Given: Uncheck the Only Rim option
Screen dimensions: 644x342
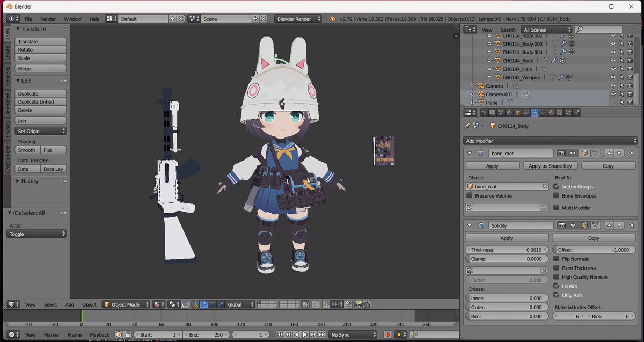Looking at the screenshot, I should 557,295.
